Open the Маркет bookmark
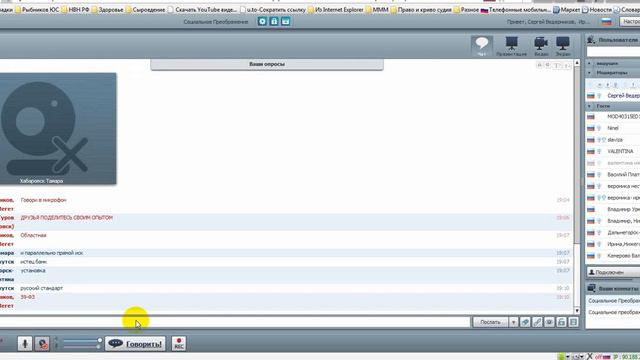 click(x=567, y=9)
